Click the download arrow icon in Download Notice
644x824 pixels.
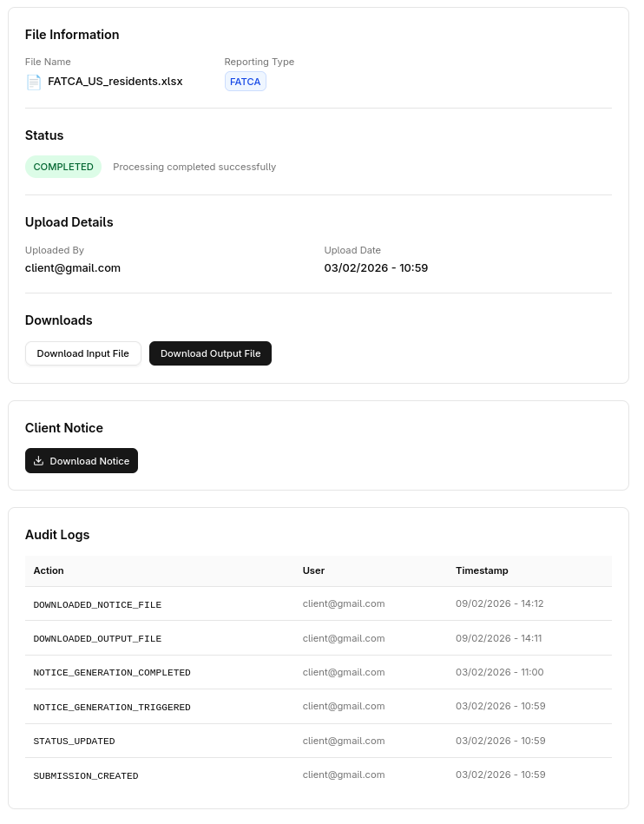(38, 461)
